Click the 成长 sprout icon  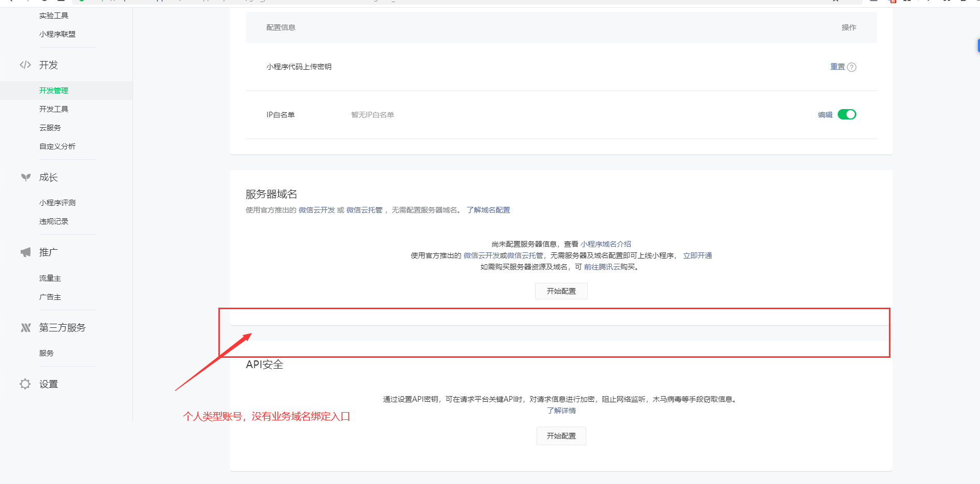tap(25, 177)
